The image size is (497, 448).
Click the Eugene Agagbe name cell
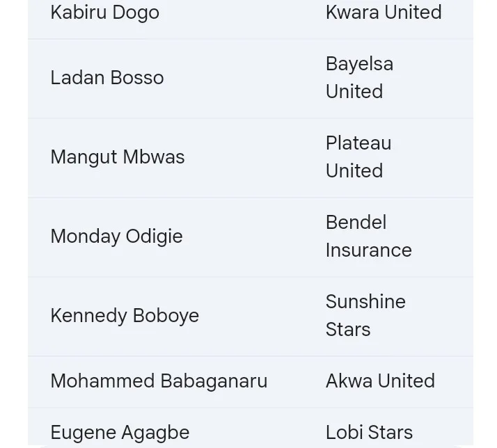point(120,433)
